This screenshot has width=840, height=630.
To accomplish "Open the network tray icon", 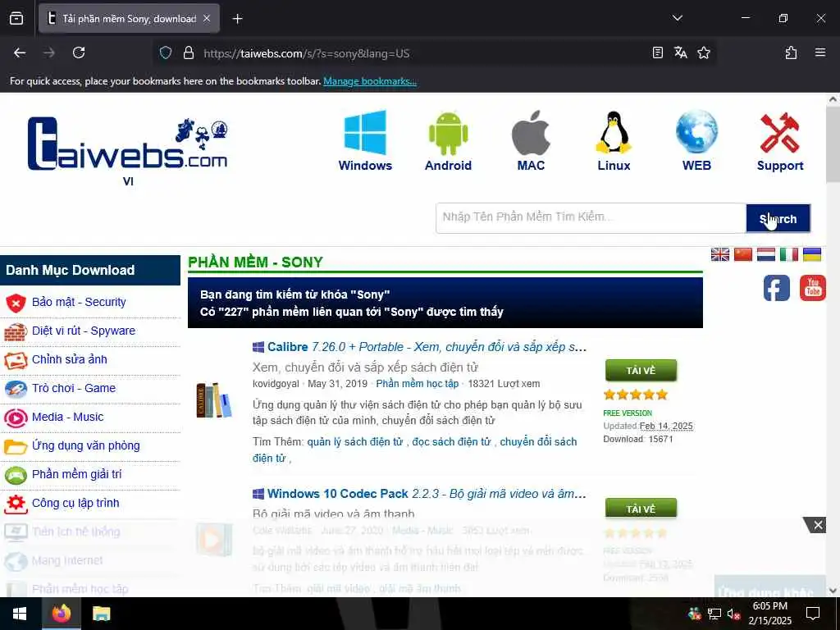I will pos(714,614).
